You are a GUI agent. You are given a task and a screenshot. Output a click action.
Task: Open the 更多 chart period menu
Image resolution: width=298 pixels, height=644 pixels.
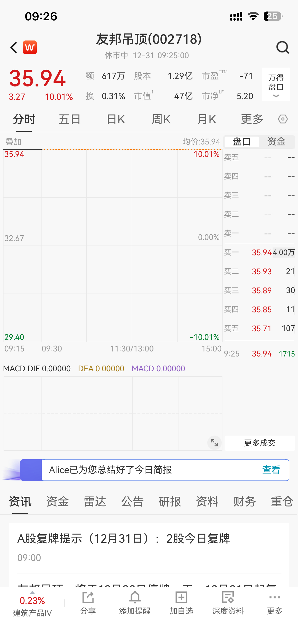pyautogui.click(x=252, y=119)
